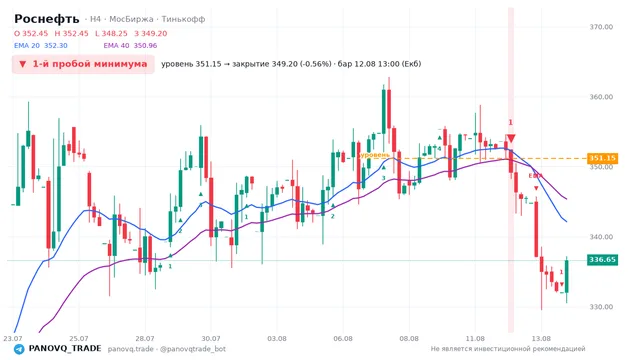Click the '360.00' price axis label
The width and height of the screenshot is (640, 360).
601,97
